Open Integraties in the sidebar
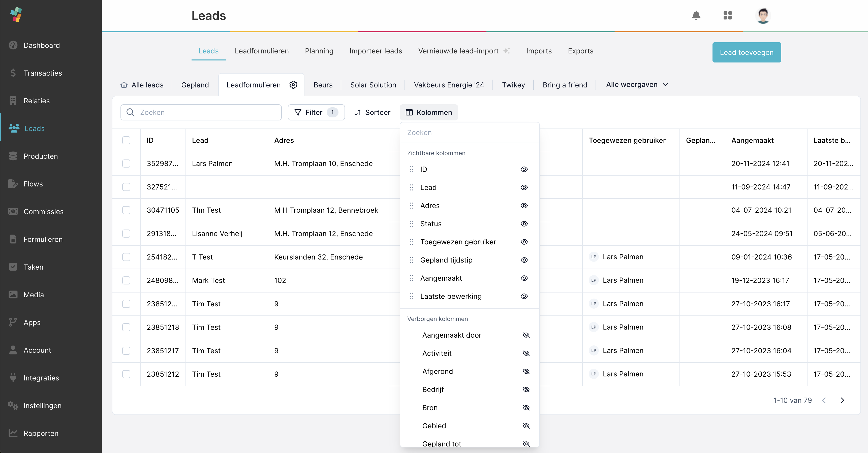Viewport: 868px width, 453px height. (x=41, y=378)
